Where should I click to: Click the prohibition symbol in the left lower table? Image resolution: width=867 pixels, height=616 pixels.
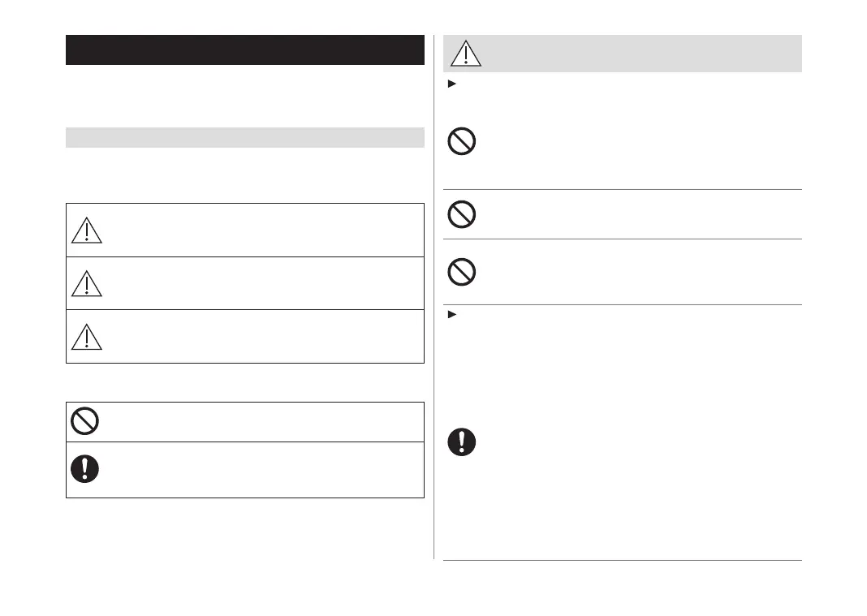click(x=85, y=420)
